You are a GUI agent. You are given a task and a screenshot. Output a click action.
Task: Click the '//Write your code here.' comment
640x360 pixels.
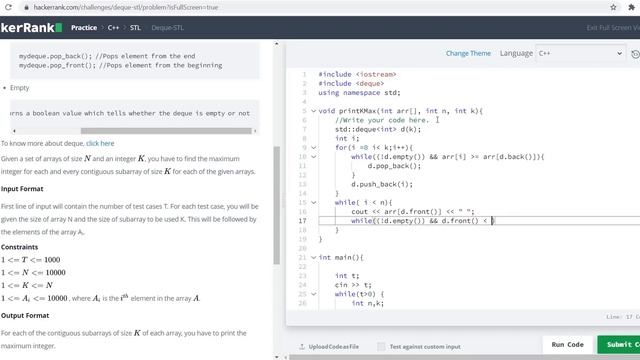pyautogui.click(x=382, y=120)
